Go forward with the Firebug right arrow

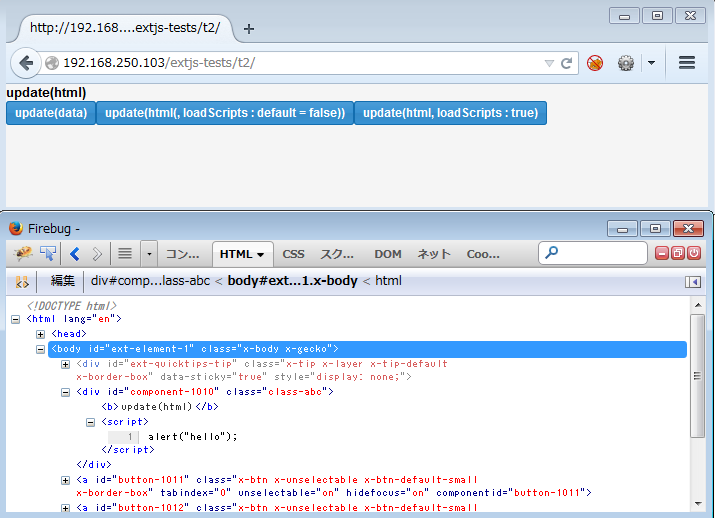(97, 254)
